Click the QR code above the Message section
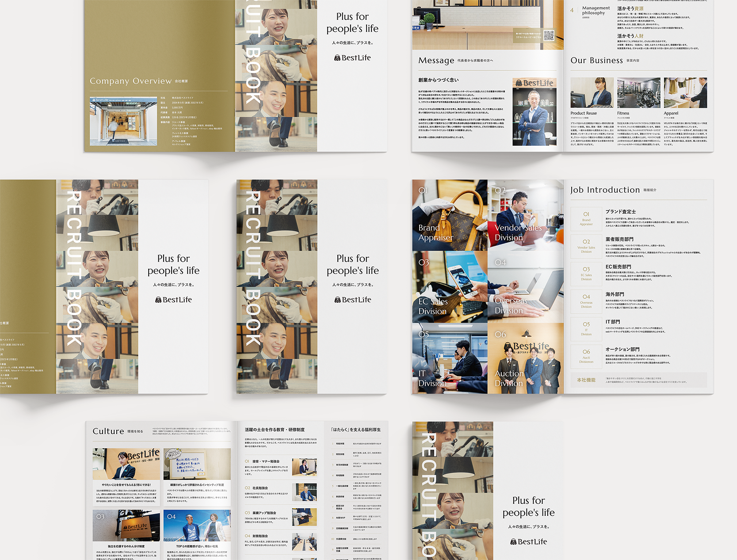This screenshot has height=560, width=737. pos(549,36)
